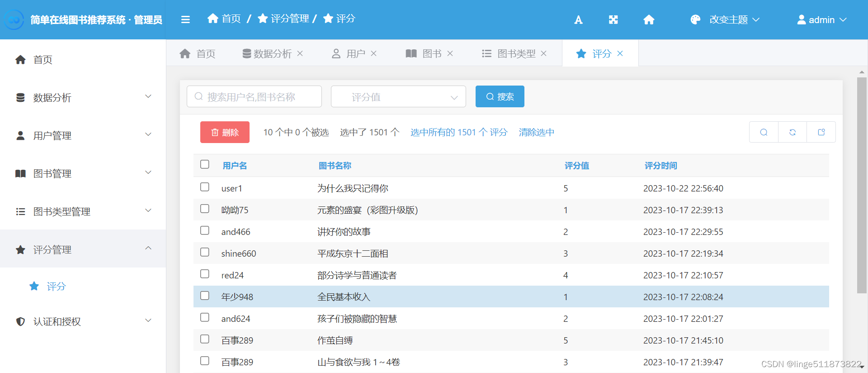
Task: Enter fullscreen using the expand icon
Action: [613, 19]
